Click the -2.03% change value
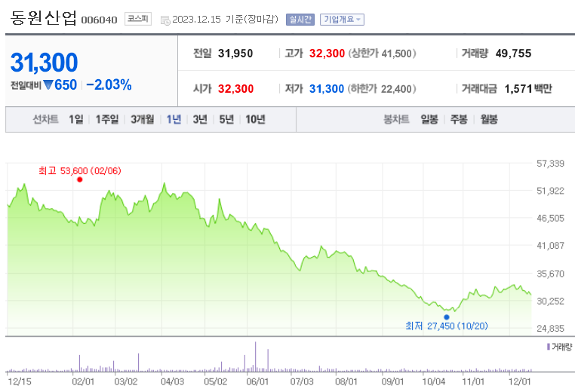Image resolution: width=575 pixels, height=392 pixels. click(109, 84)
